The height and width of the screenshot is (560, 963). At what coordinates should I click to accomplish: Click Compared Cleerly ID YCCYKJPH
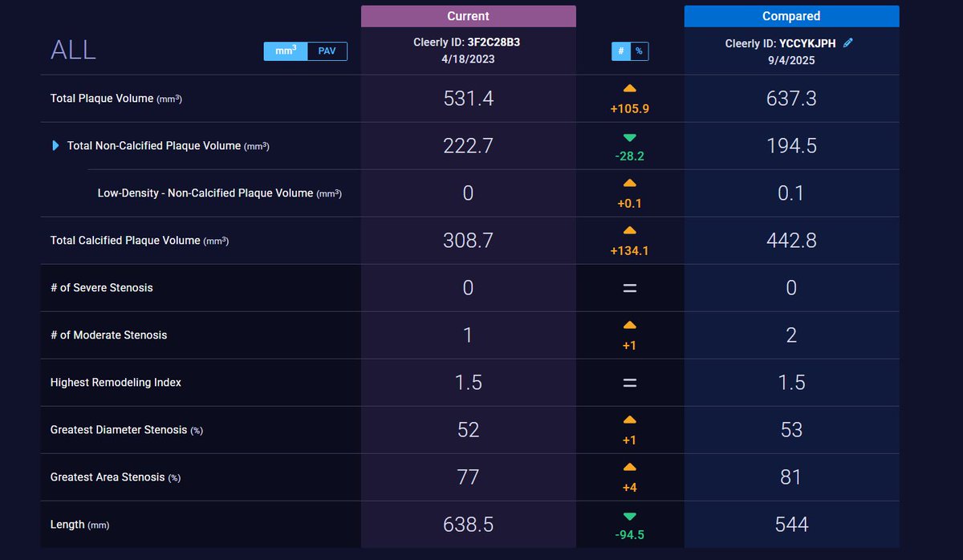point(781,43)
